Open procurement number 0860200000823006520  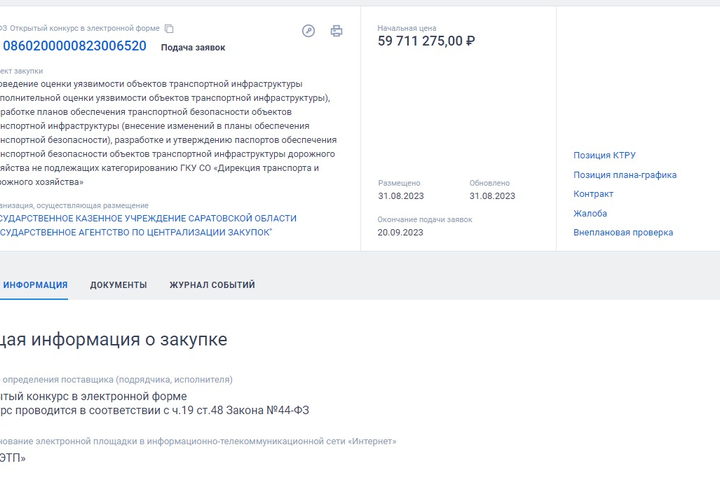[75, 46]
